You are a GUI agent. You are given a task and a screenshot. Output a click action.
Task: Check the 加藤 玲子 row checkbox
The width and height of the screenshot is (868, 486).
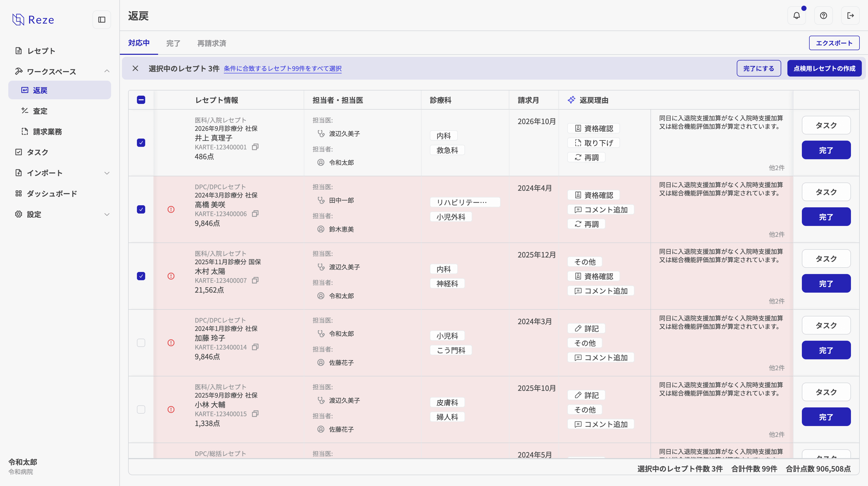[141, 343]
